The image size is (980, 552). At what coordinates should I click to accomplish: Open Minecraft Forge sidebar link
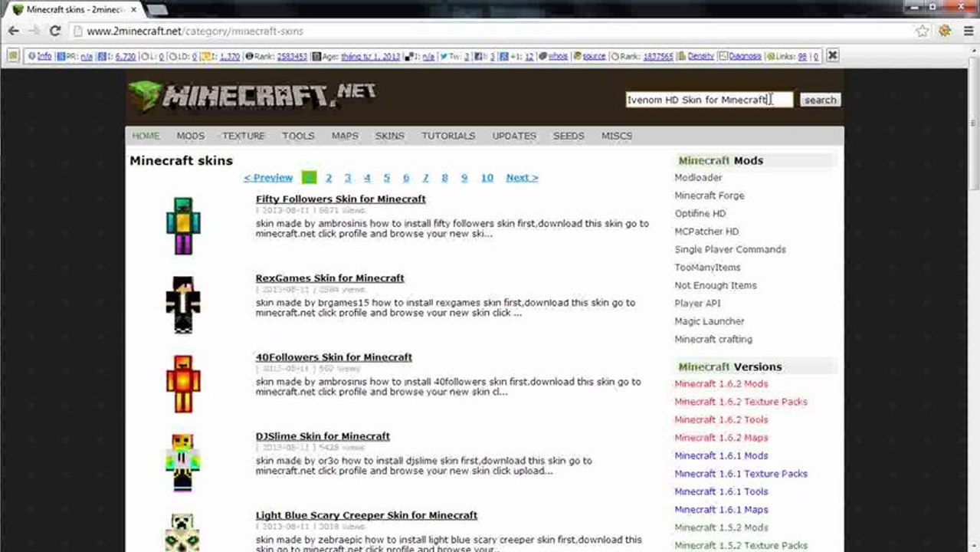tap(710, 195)
